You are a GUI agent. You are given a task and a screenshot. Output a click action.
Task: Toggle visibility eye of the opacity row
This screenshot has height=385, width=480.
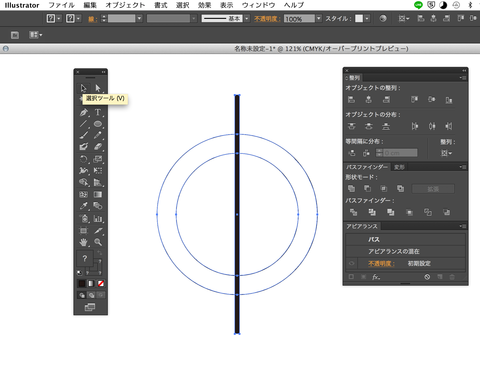(351, 263)
